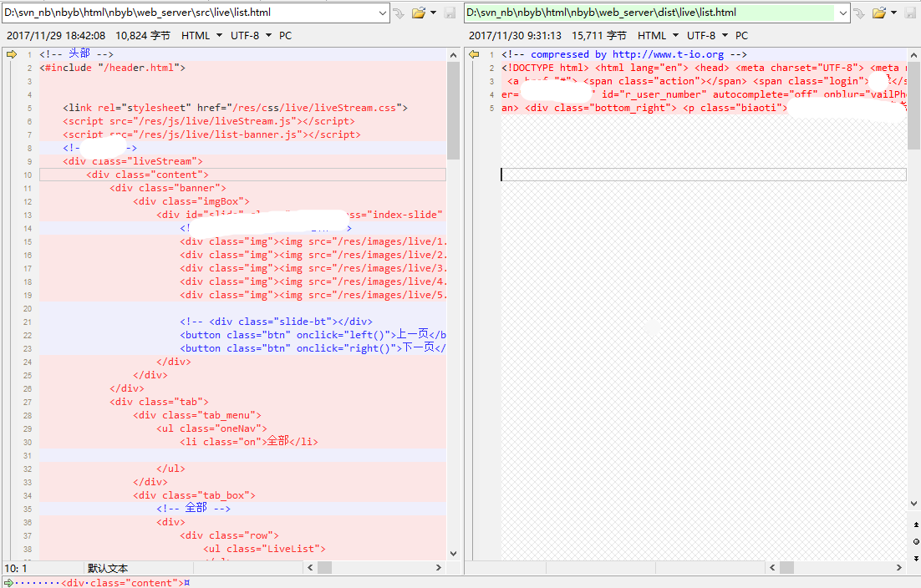Image resolution: width=921 pixels, height=588 pixels.
Task: Select the list-banner.js script line
Action: 211,135
